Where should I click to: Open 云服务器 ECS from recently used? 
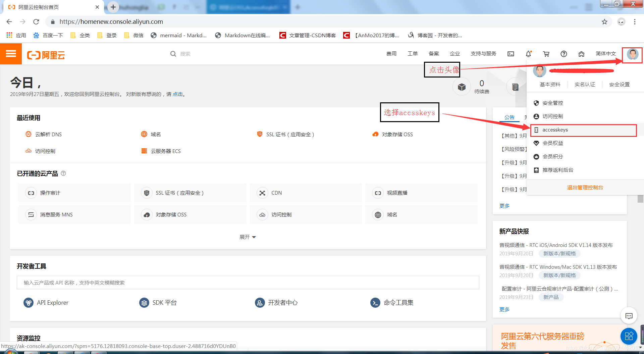[x=161, y=151]
